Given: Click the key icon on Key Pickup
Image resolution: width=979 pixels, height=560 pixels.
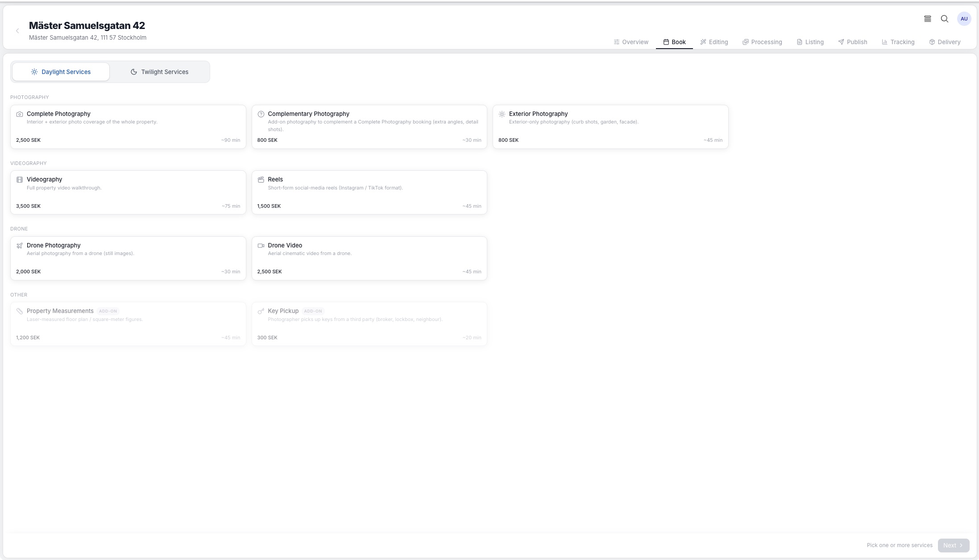Looking at the screenshot, I should [261, 311].
